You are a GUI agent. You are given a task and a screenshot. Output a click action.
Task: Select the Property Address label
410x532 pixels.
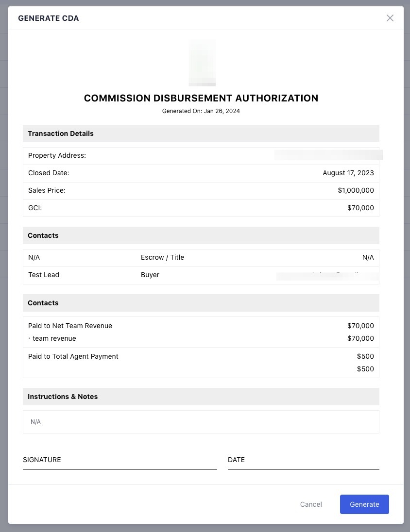[x=57, y=156]
